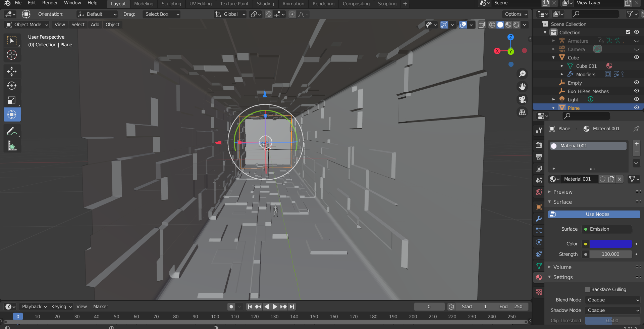Expand the Preview panel
This screenshot has height=329, width=644.
562,192
